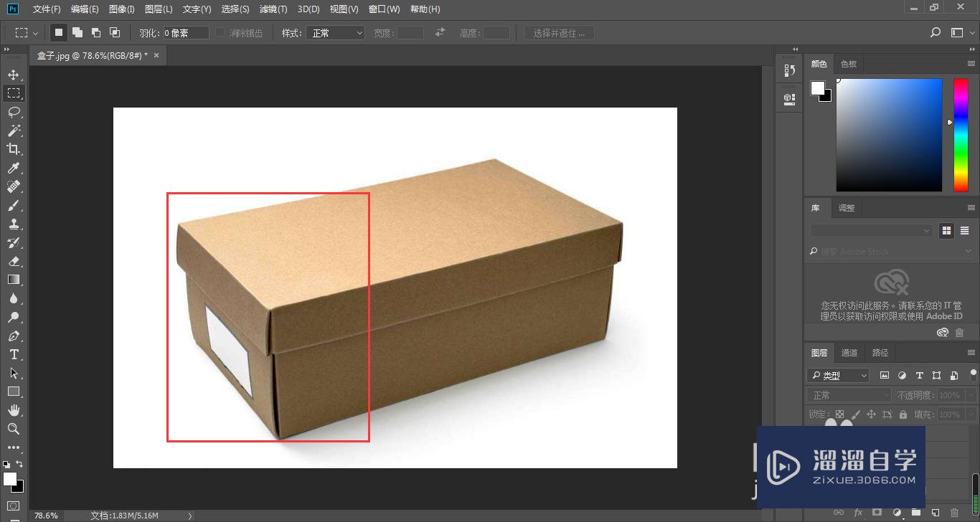
Task: Toggle the 消除锯齿 anti-alias checkbox
Action: tap(220, 33)
